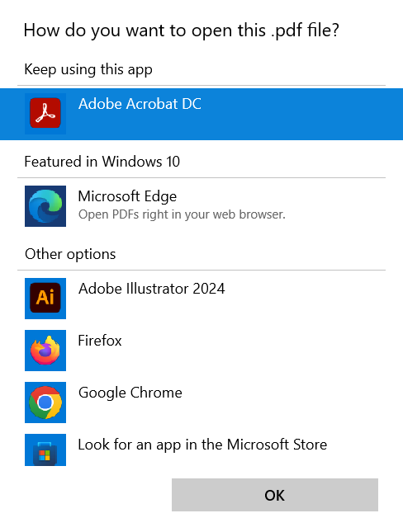Open "Look for an app in the Microsoft Store"
The image size is (403, 532).
click(x=202, y=445)
